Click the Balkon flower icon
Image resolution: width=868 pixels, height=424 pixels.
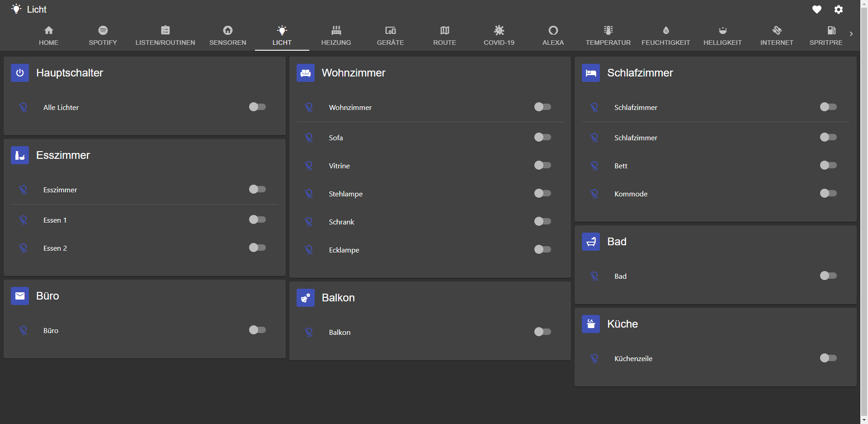point(306,298)
